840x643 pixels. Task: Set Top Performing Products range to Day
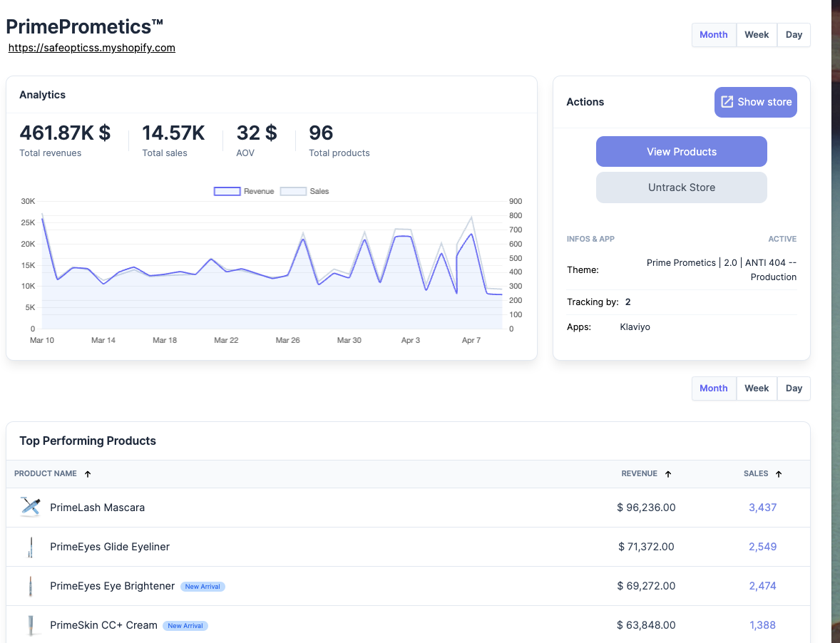pos(794,389)
